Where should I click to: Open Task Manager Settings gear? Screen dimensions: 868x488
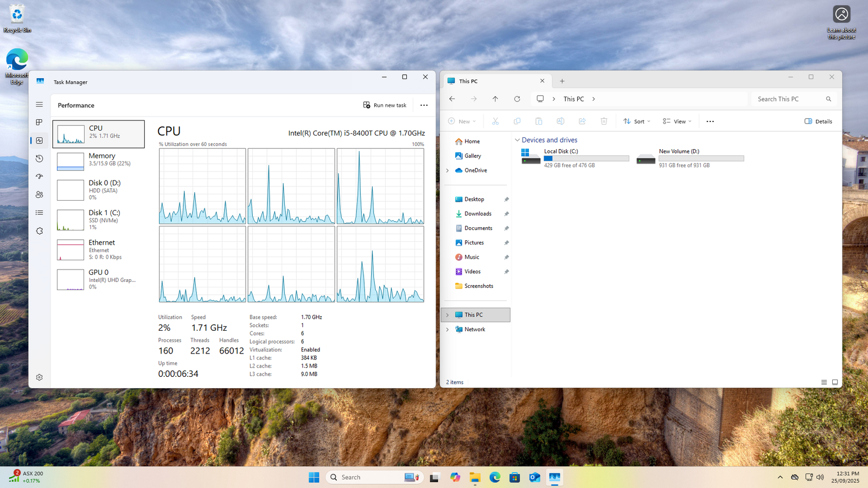pyautogui.click(x=39, y=377)
